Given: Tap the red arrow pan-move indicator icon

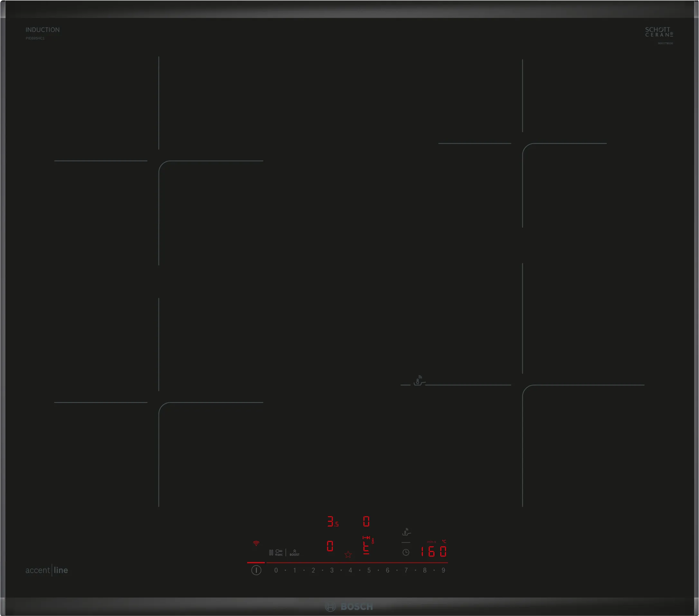Looking at the screenshot, I should point(366,538).
